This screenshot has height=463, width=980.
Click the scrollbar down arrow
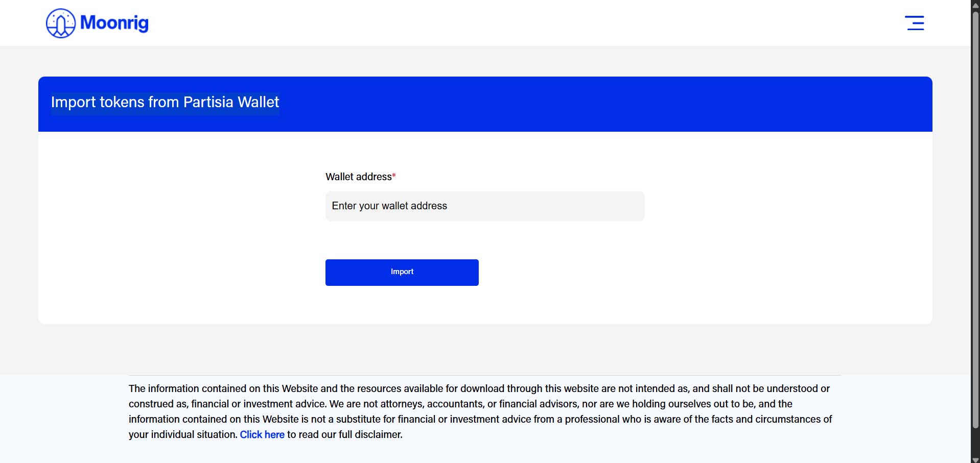[975, 459]
